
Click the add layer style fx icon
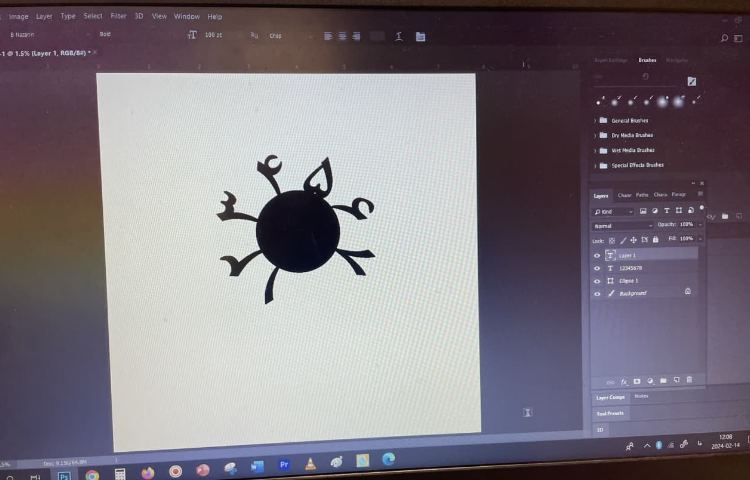click(623, 381)
